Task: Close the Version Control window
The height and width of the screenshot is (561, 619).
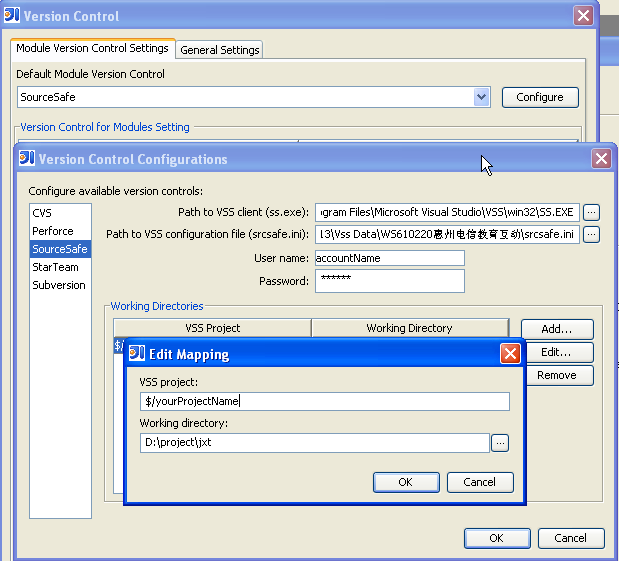Action: pyautogui.click(x=583, y=16)
